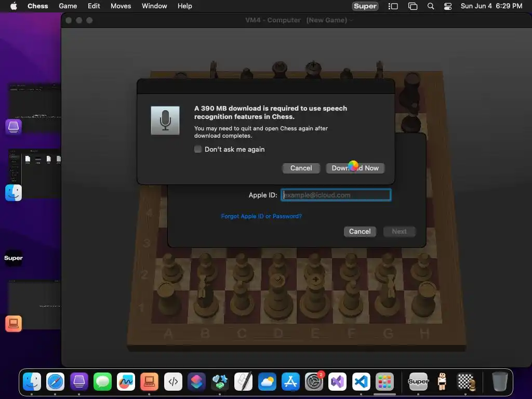This screenshot has height=399, width=532.
Task: Cancel the 390 MB speech download dialog
Action: 301,168
